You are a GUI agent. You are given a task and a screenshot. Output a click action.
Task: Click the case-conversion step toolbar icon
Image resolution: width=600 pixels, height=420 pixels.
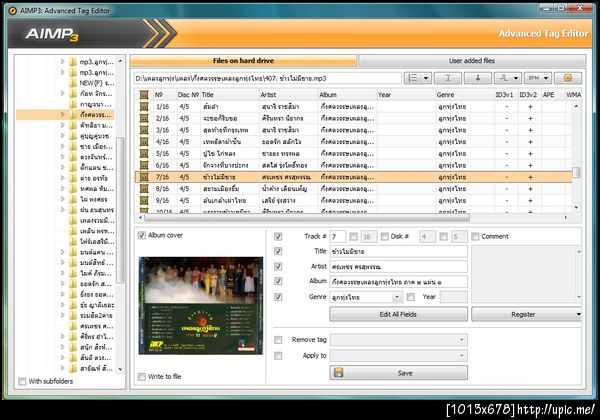click(x=504, y=78)
